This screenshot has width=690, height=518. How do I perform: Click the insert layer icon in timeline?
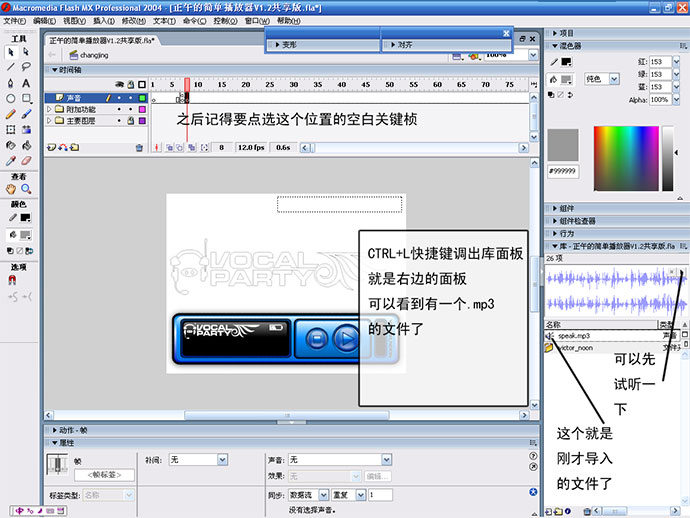click(51, 147)
